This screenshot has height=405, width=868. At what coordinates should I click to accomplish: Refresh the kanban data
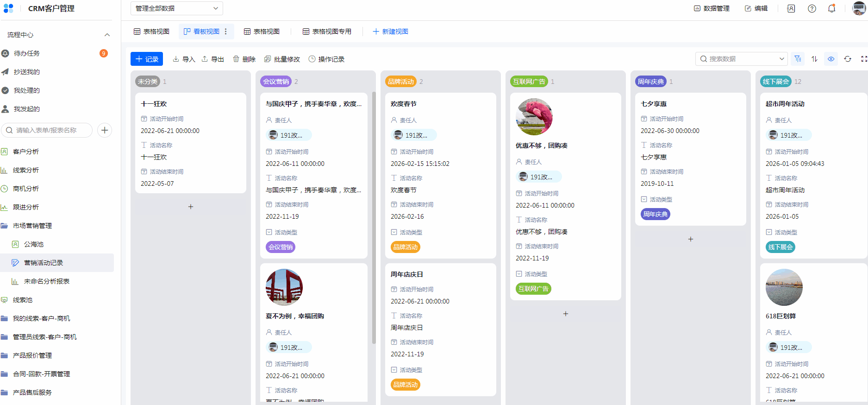pyautogui.click(x=848, y=59)
